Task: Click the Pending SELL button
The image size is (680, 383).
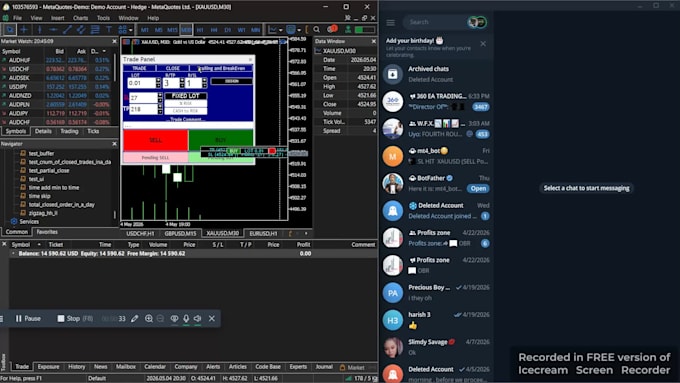Action: click(156, 157)
